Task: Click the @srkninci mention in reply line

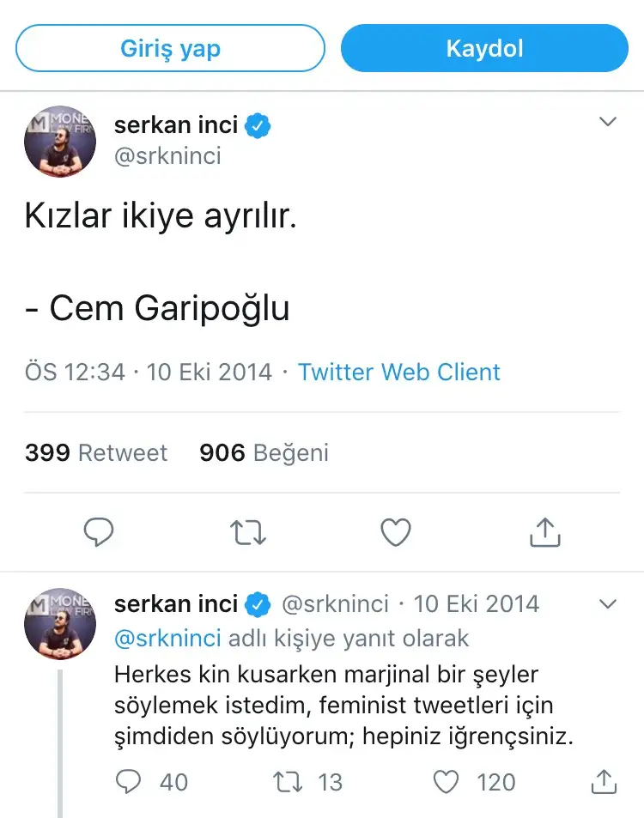Action: tap(167, 639)
